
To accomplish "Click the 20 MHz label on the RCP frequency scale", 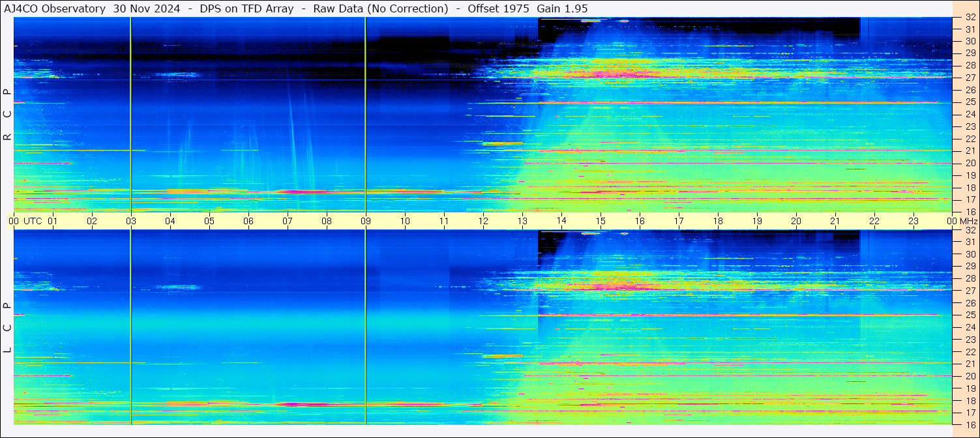I will point(970,163).
